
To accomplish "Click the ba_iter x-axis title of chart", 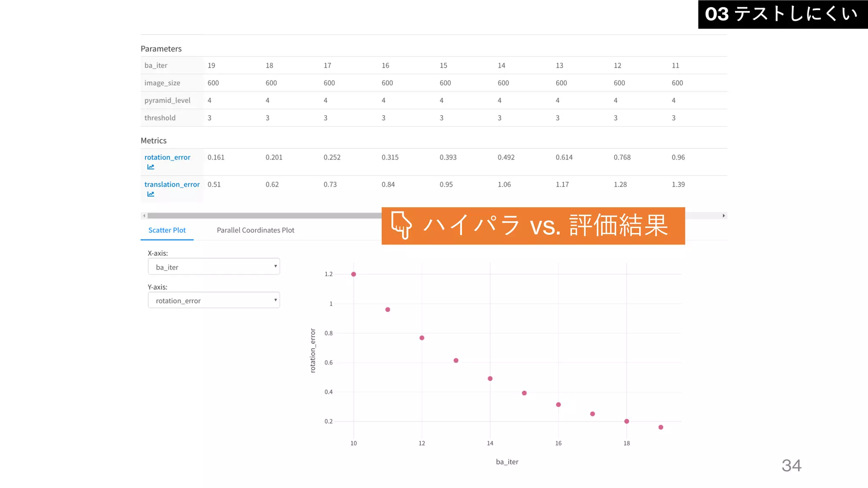I will (x=507, y=462).
